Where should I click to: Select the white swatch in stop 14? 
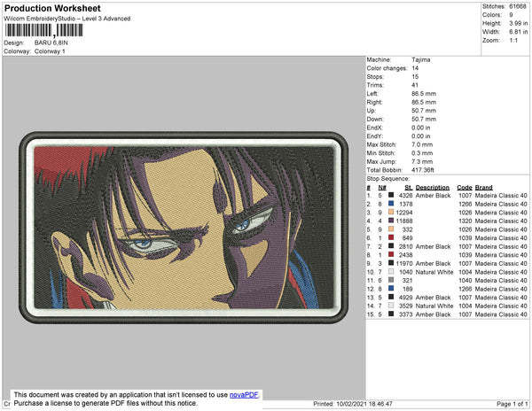click(391, 306)
